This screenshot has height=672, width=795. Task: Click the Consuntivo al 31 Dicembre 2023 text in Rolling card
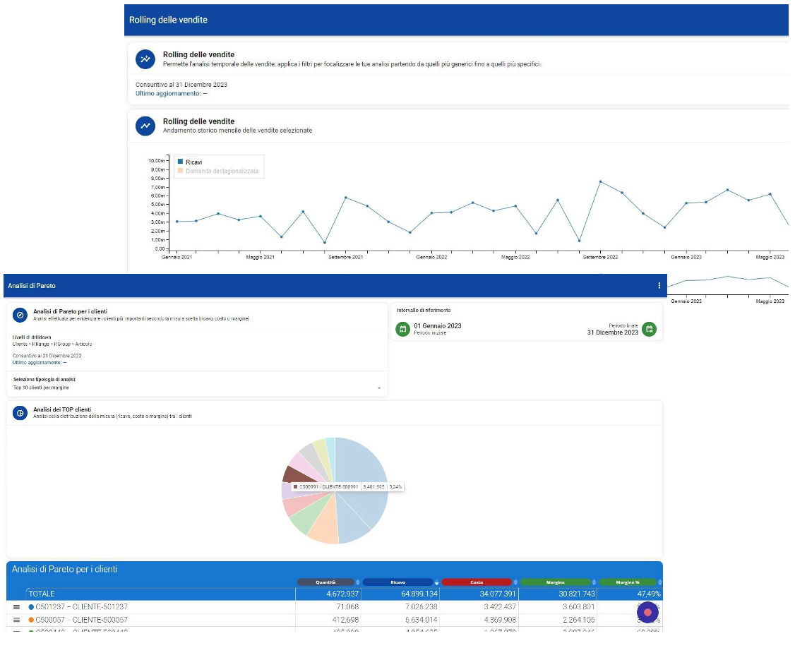[x=181, y=85]
